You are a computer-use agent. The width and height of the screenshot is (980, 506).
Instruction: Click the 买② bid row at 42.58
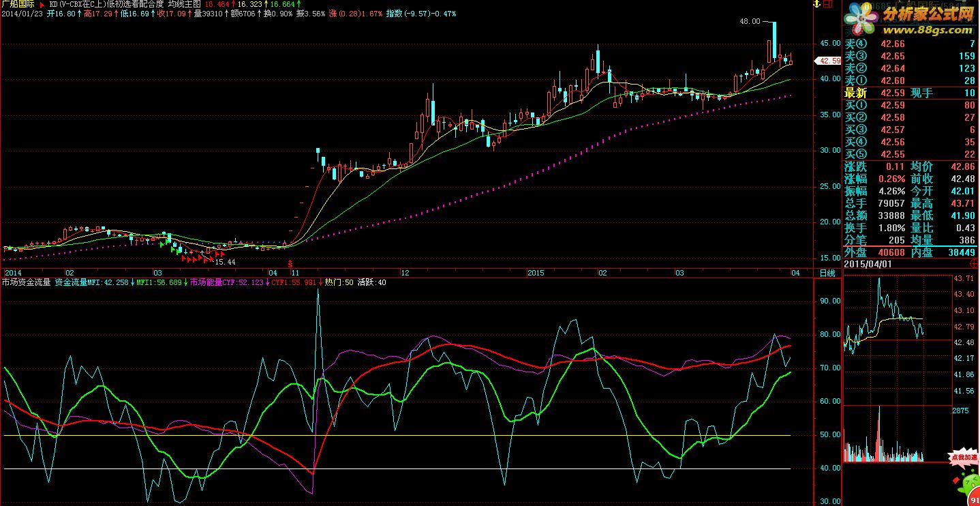[x=910, y=117]
